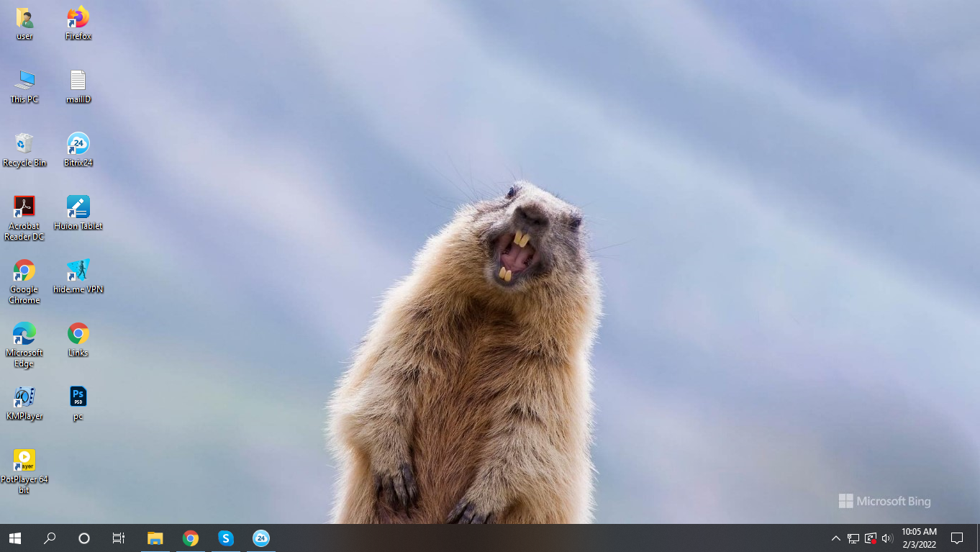This screenshot has height=552, width=980.
Task: Select the mailID text file
Action: click(78, 81)
